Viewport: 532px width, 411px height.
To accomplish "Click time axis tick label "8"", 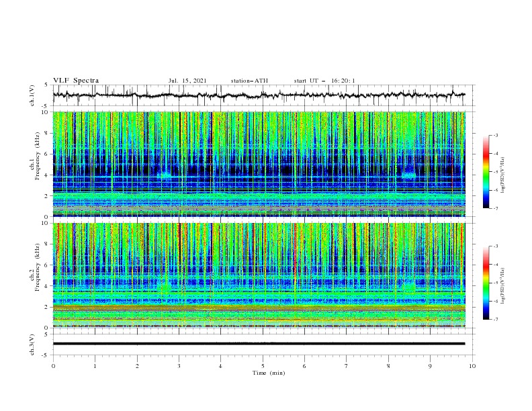I will [x=388, y=366].
